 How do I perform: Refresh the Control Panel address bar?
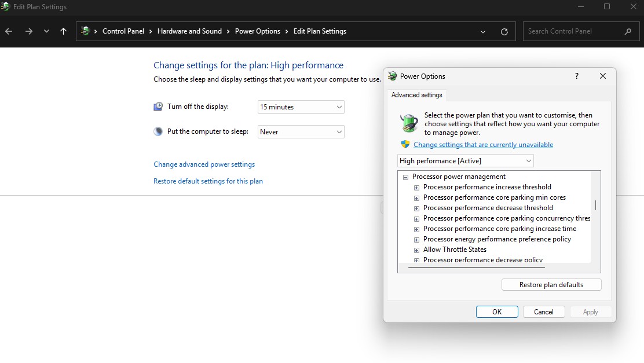(504, 31)
